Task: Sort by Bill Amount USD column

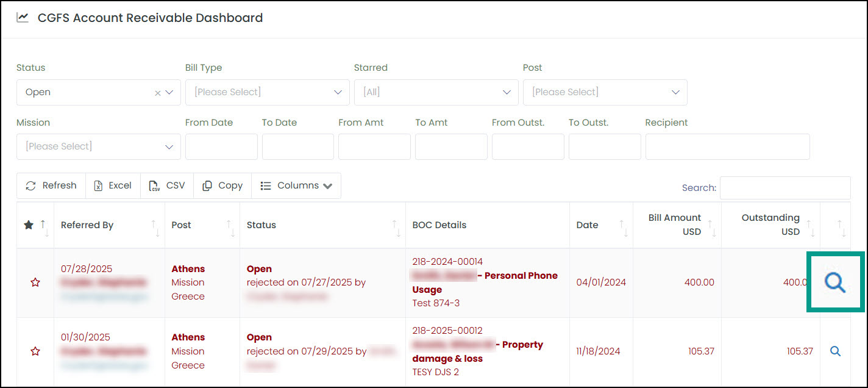Action: (x=677, y=225)
